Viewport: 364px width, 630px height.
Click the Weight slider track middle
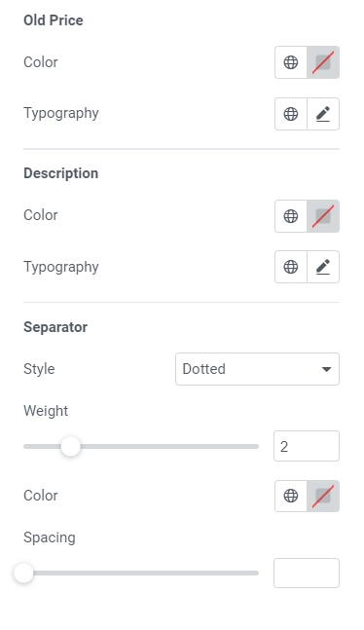tap(141, 446)
